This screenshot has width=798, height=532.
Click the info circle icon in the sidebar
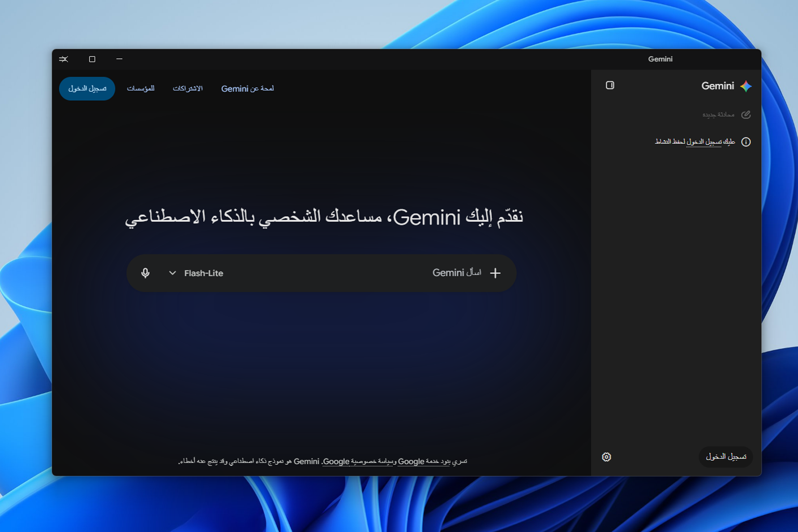tap(746, 142)
